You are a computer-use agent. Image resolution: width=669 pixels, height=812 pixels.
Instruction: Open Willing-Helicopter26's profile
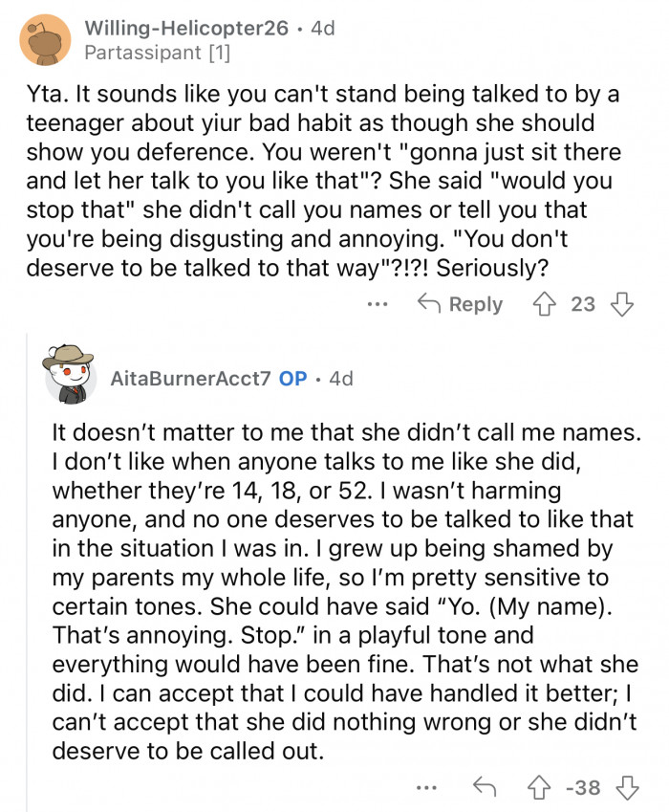click(x=187, y=28)
